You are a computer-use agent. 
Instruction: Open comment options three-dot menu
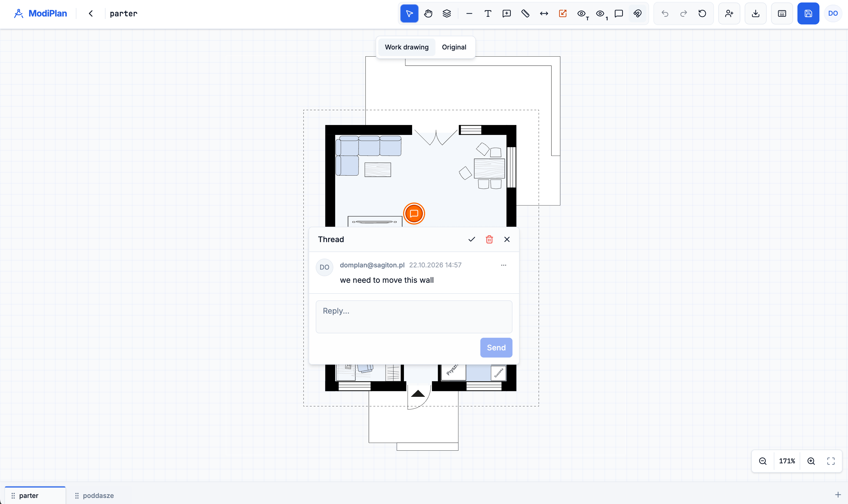click(x=503, y=265)
